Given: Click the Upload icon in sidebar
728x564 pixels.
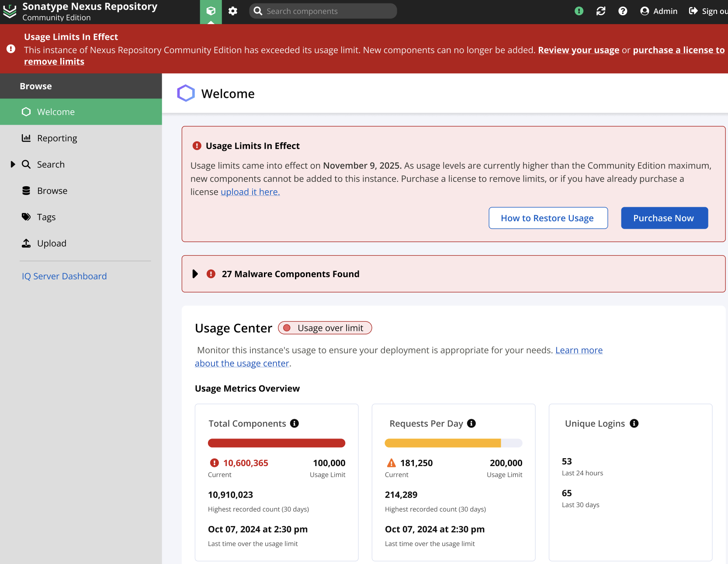Looking at the screenshot, I should (26, 243).
